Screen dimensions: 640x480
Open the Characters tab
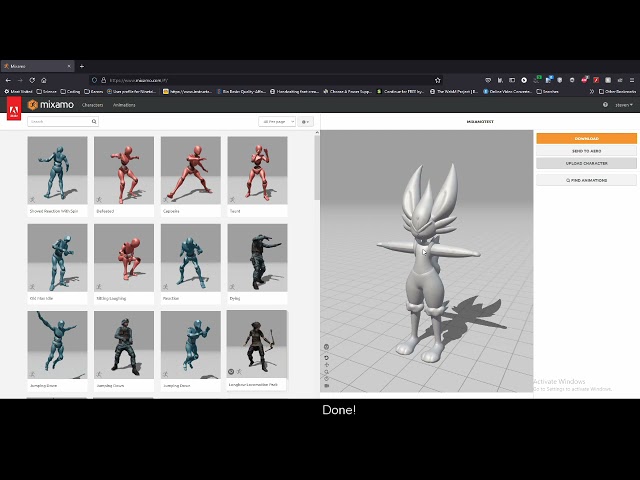93,105
